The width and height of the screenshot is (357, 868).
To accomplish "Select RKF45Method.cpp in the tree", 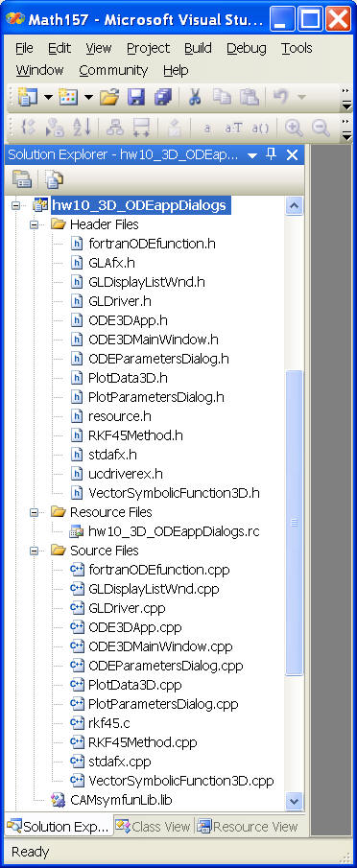I will point(142,742).
